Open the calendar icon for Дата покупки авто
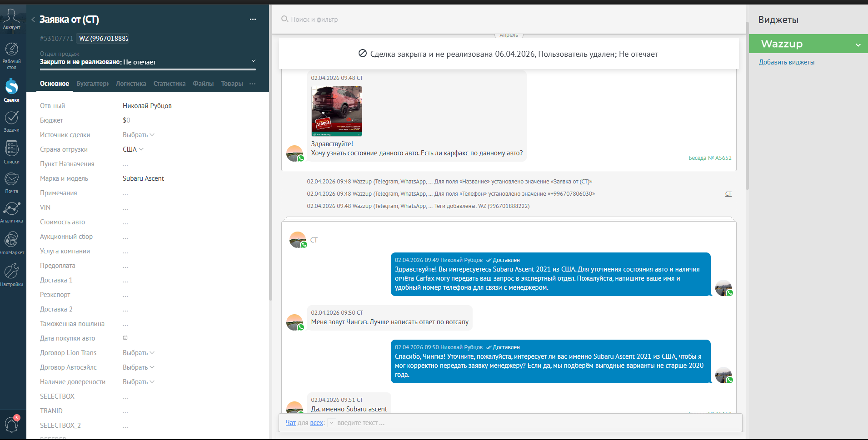This screenshot has width=868, height=440. pyautogui.click(x=125, y=338)
